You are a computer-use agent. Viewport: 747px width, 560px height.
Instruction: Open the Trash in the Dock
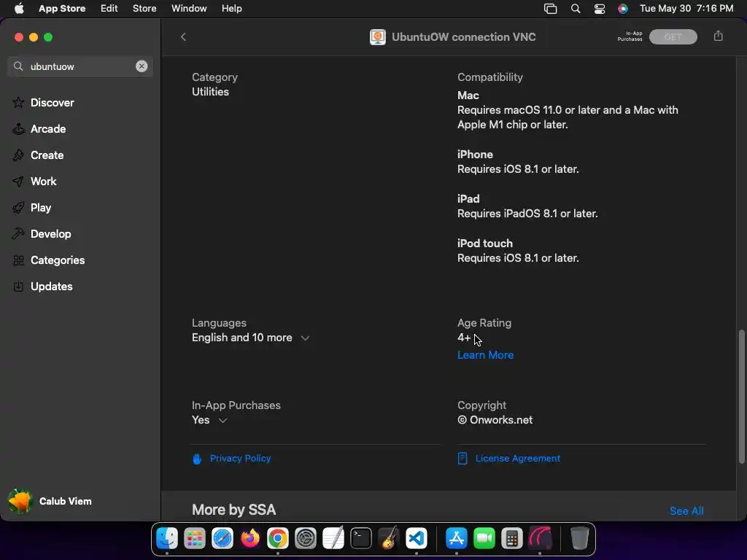pyautogui.click(x=579, y=539)
